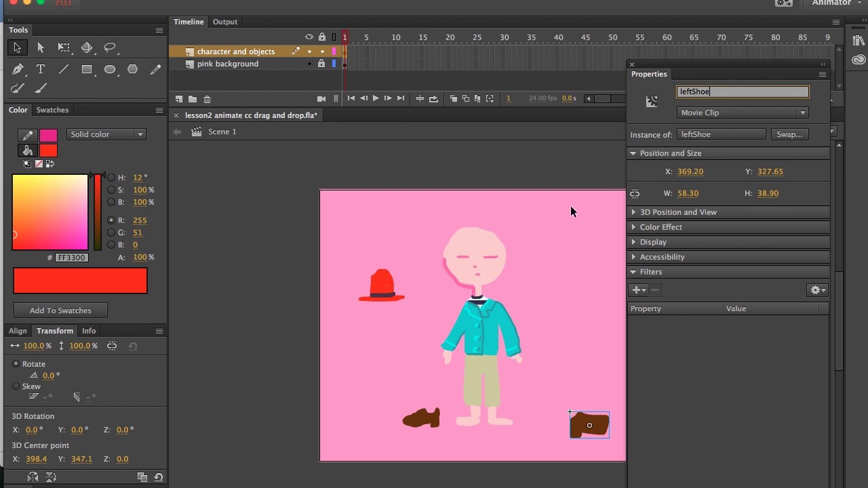Select the Selection arrow tool

(17, 47)
